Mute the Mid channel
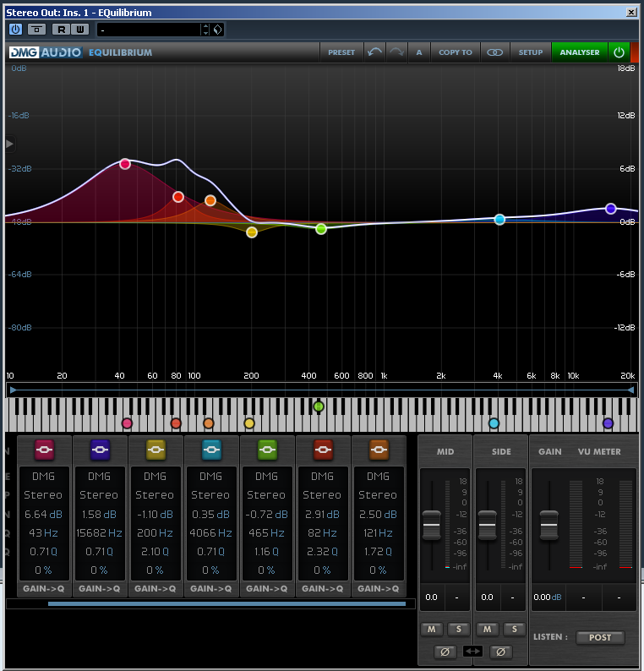 (431, 630)
